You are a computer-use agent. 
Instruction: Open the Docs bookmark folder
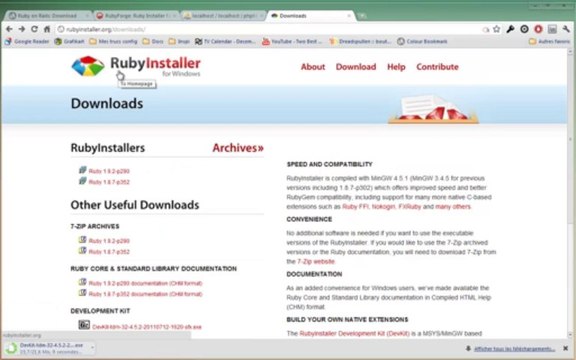click(x=153, y=42)
